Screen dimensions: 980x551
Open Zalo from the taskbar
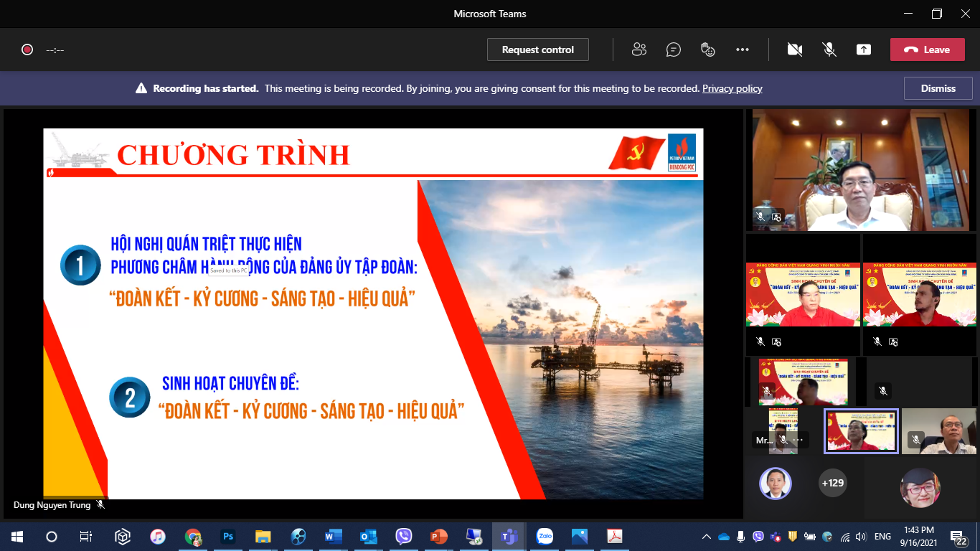(545, 536)
